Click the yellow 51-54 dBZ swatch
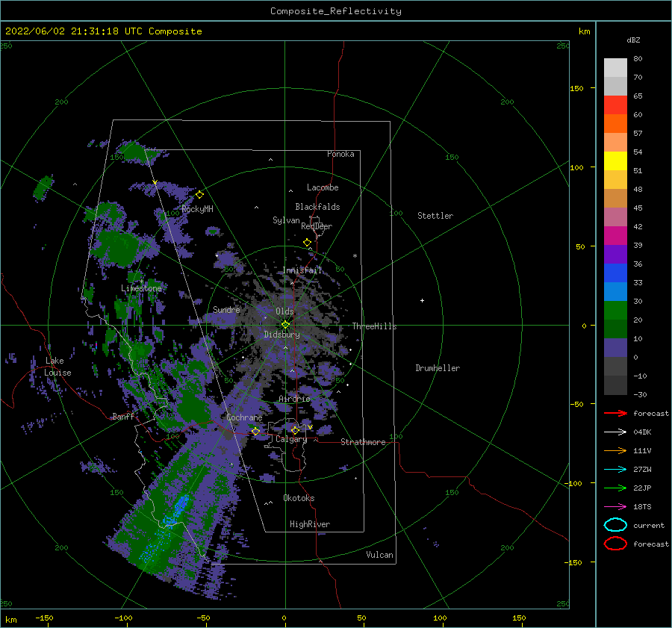This screenshot has width=672, height=628. point(615,161)
